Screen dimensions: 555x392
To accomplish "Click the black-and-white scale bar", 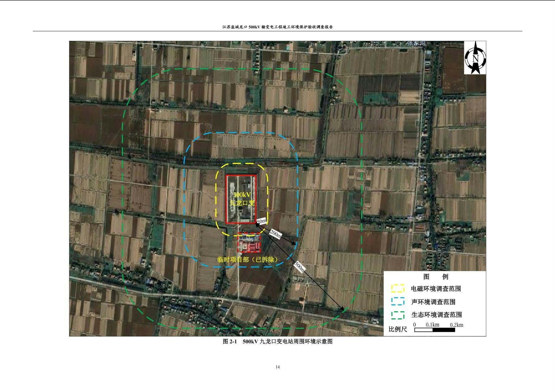I will [435, 330].
